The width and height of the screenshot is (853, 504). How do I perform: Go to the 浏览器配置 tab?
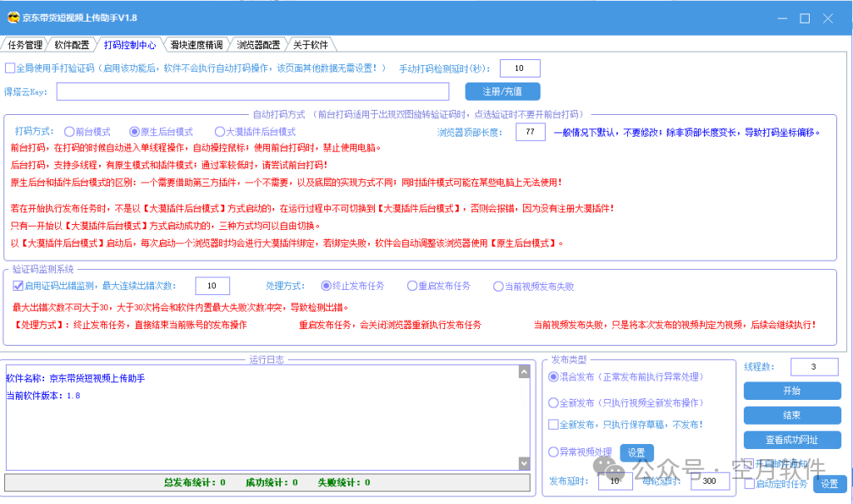[258, 45]
